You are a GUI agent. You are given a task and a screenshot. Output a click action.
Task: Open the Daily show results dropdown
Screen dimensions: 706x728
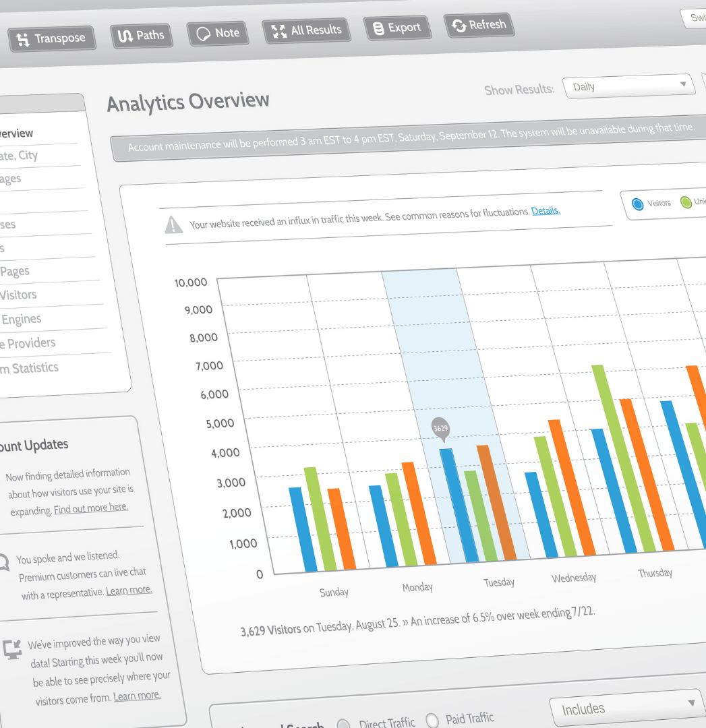628,86
